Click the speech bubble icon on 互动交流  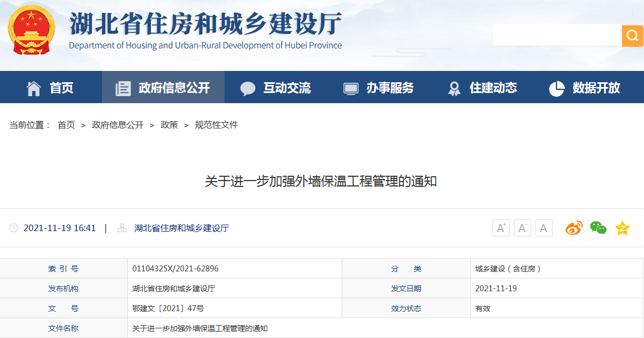coord(248,87)
